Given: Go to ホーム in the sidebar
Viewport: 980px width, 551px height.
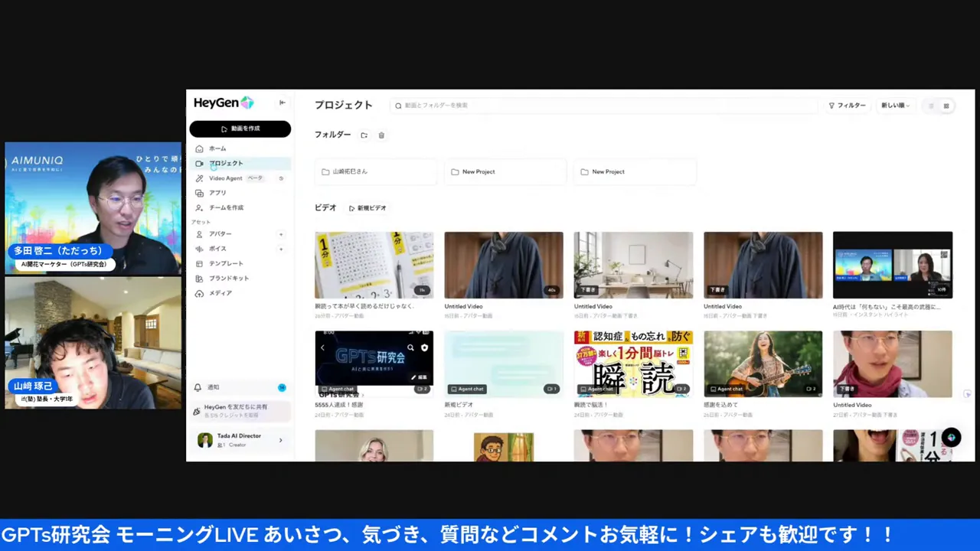Looking at the screenshot, I should click(x=217, y=148).
